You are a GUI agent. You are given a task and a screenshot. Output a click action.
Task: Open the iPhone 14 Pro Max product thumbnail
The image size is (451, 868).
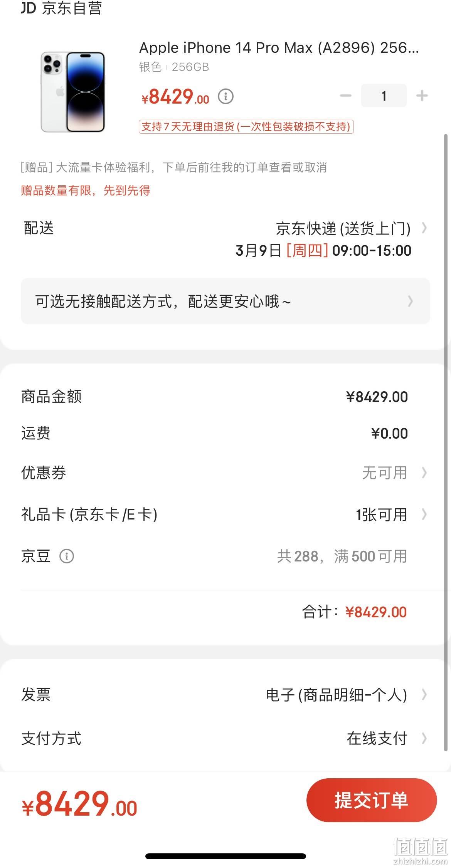[x=73, y=92]
